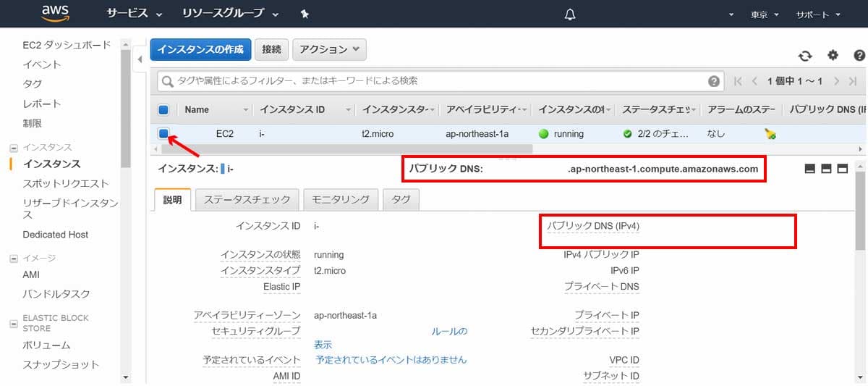Open the help question mark icon
The height and width of the screenshot is (386, 868).
click(x=859, y=55)
